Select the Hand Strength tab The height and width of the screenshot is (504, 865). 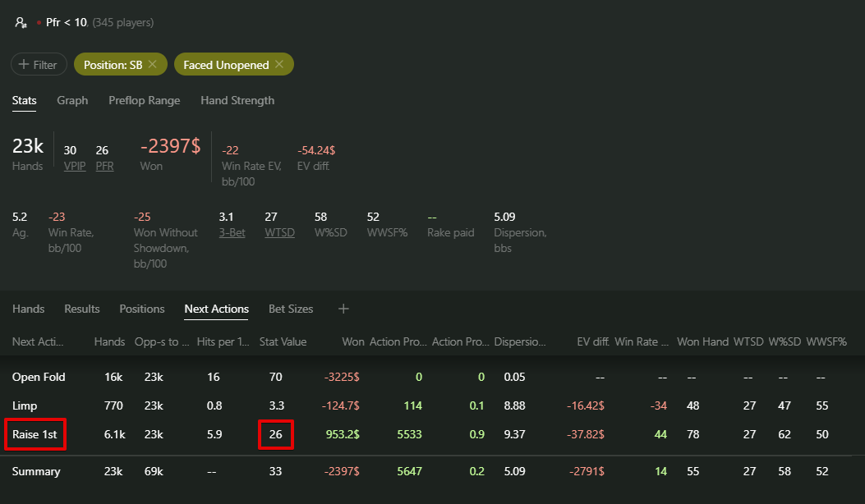237,100
